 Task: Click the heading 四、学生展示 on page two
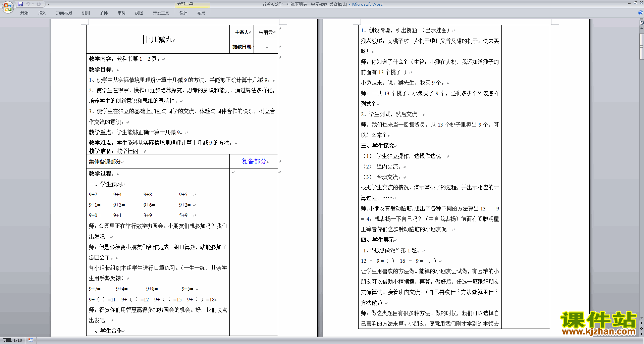378,240
